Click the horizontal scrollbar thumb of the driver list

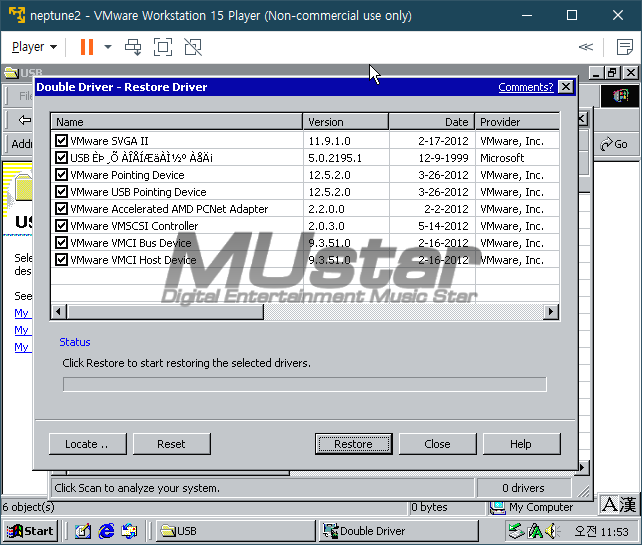click(165, 312)
